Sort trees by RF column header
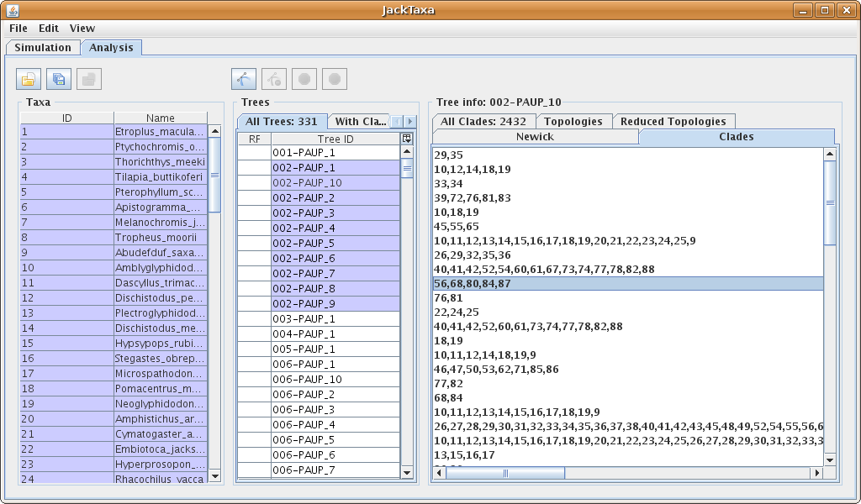The image size is (861, 504). coord(254,139)
